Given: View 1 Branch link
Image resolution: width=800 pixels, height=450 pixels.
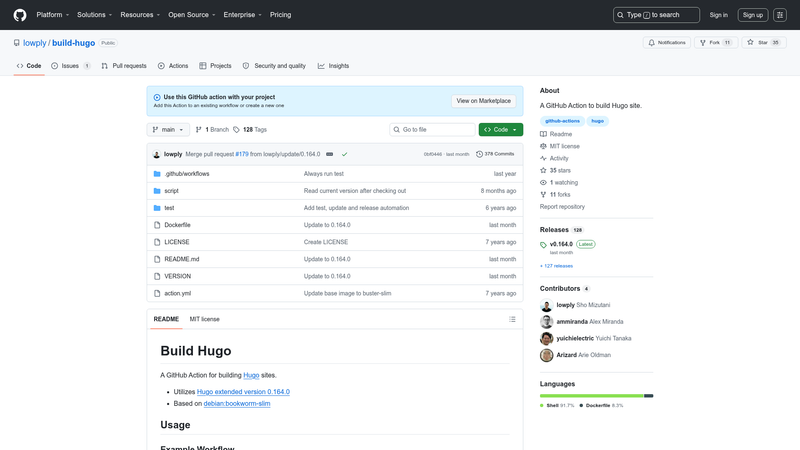Looking at the screenshot, I should pos(212,130).
